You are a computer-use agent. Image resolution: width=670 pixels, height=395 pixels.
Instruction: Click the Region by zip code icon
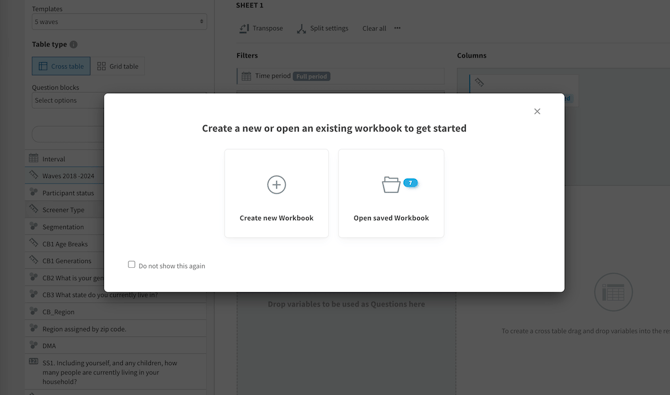[33, 327]
